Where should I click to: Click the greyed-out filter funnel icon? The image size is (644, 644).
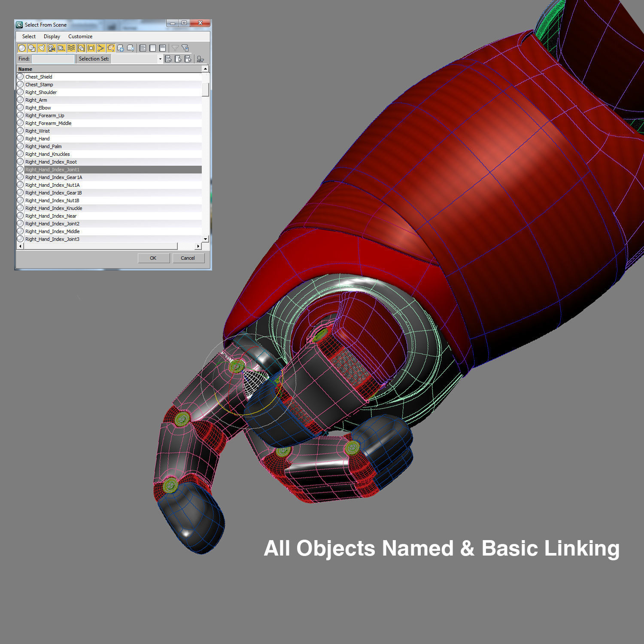click(x=175, y=48)
